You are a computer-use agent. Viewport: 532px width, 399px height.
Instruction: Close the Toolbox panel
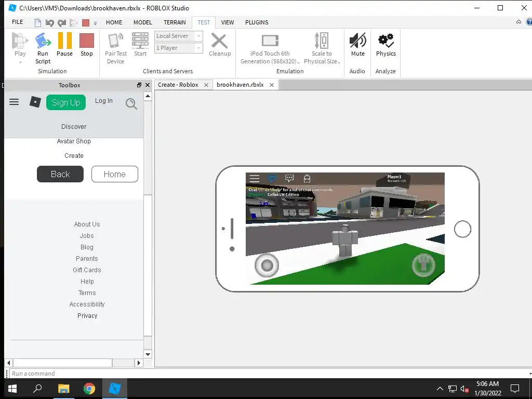pyautogui.click(x=147, y=85)
